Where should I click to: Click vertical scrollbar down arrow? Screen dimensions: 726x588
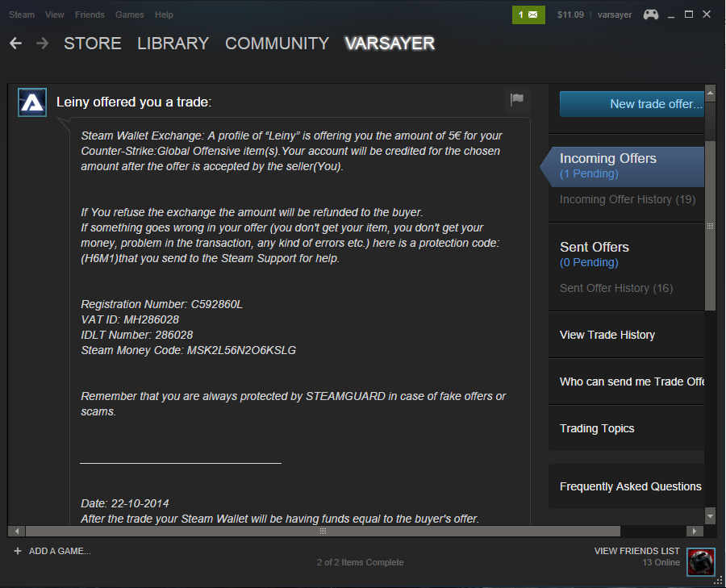(710, 515)
